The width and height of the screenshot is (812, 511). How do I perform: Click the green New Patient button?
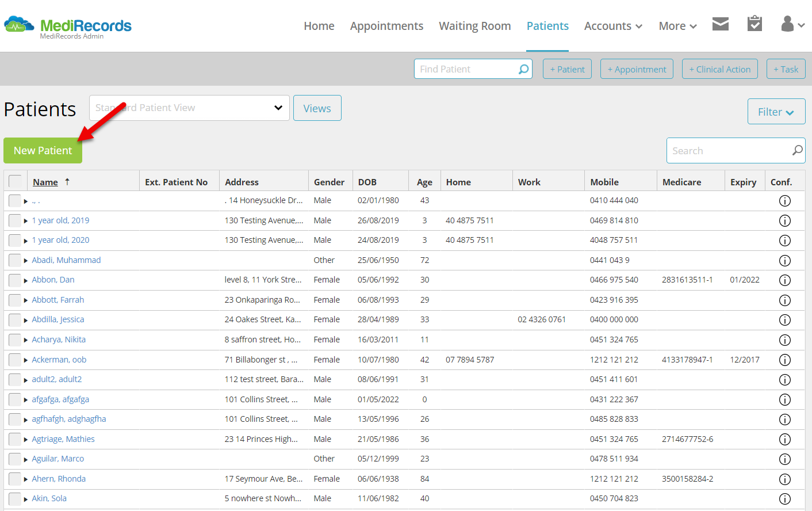[43, 150]
